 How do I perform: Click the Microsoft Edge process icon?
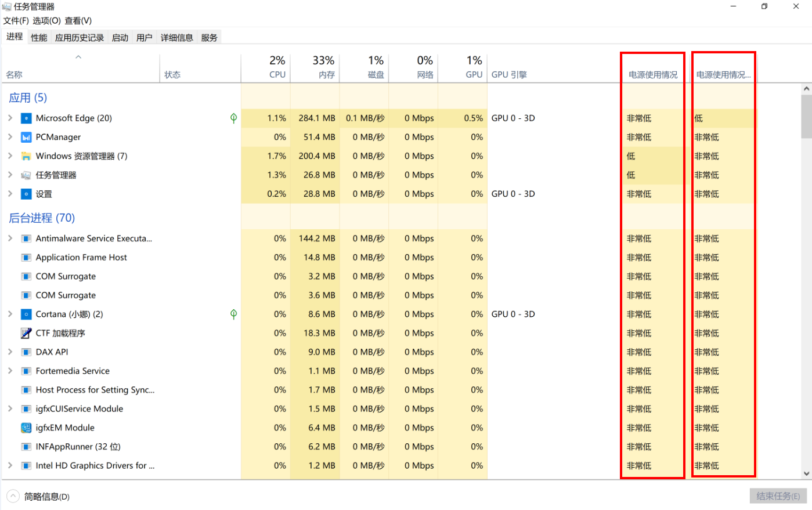tap(26, 118)
